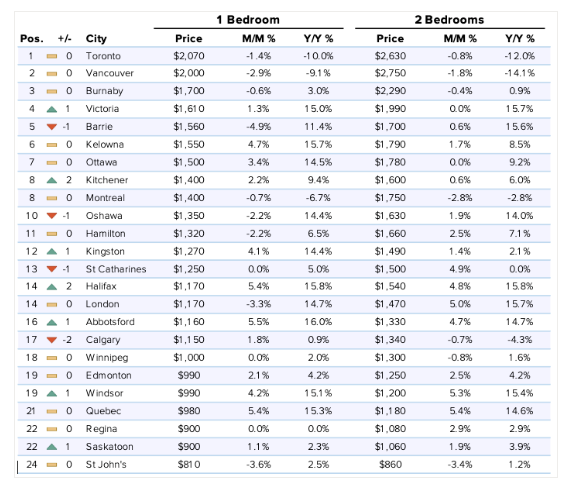Click the red down arrow beside St Catharines
The height and width of the screenshot is (489, 576).
pyautogui.click(x=52, y=269)
